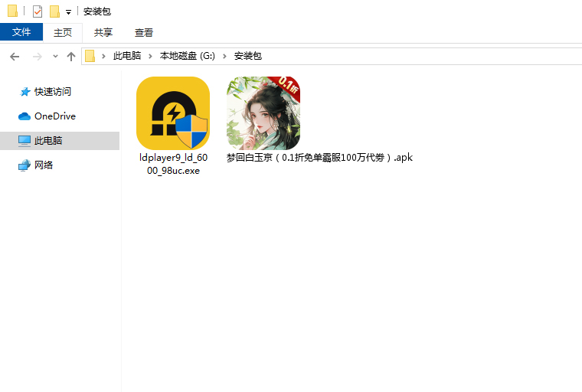
Task: Click the New Folder icon in title bar
Action: [54, 11]
